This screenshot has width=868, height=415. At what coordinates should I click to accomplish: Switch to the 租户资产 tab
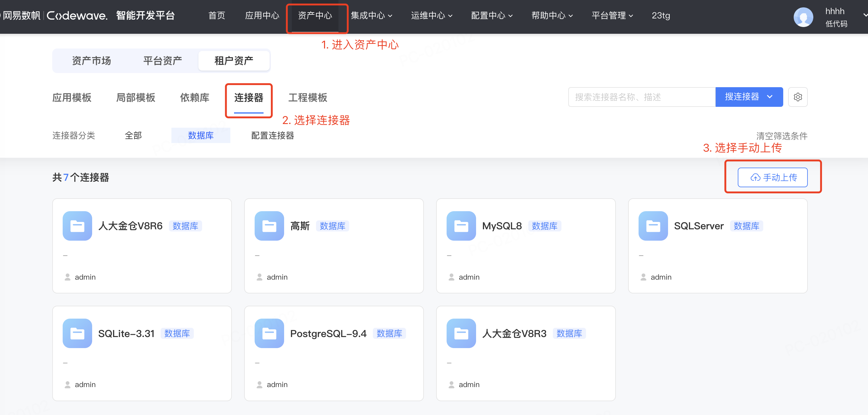point(234,61)
